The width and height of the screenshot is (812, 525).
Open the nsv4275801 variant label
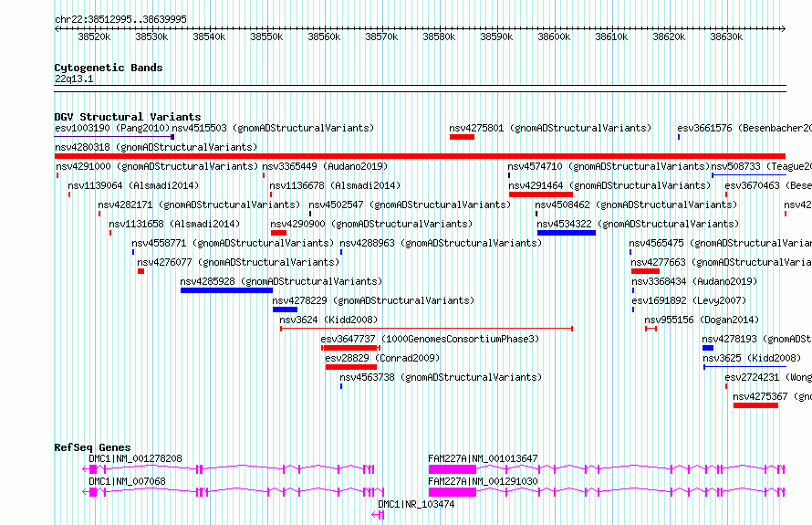point(550,128)
